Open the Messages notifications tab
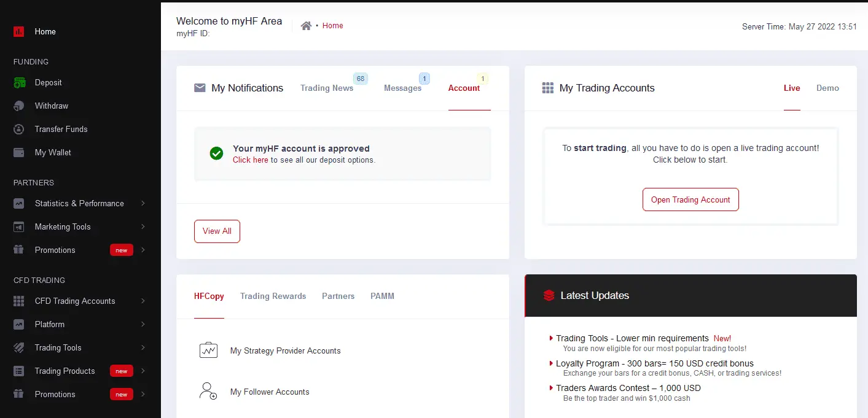The height and width of the screenshot is (418, 868). pos(402,88)
